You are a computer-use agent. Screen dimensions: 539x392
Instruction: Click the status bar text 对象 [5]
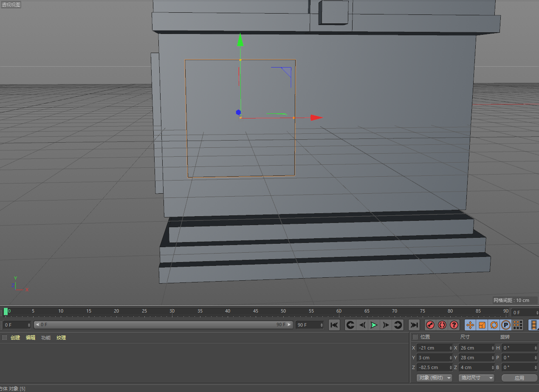coord(17,389)
